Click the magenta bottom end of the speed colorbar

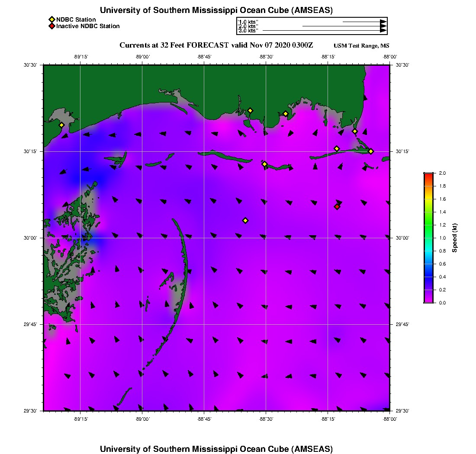(428, 301)
